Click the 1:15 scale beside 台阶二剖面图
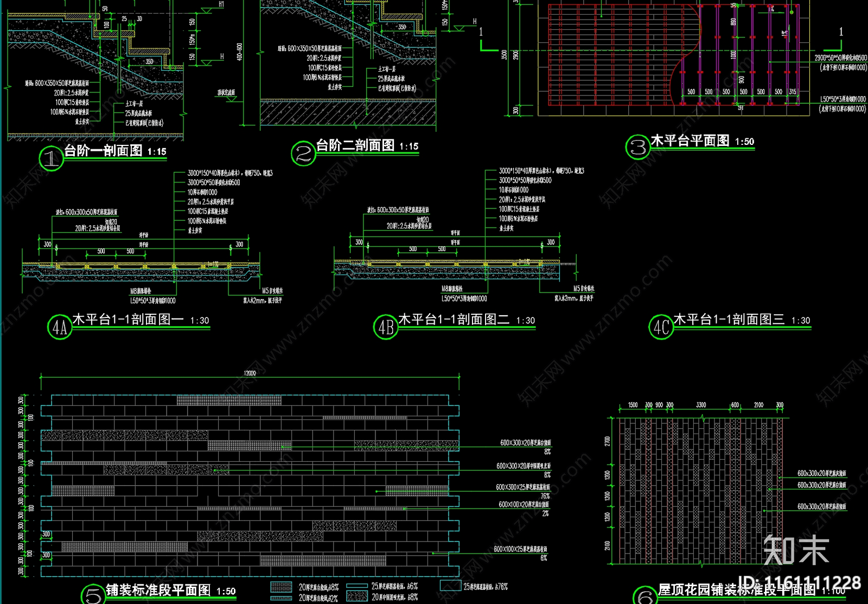 pyautogui.click(x=409, y=147)
